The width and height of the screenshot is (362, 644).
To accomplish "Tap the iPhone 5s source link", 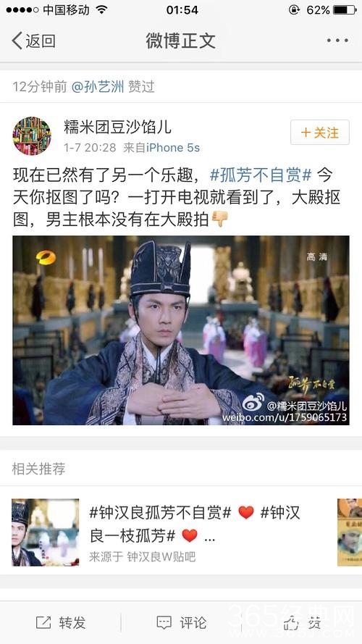I will point(173,148).
